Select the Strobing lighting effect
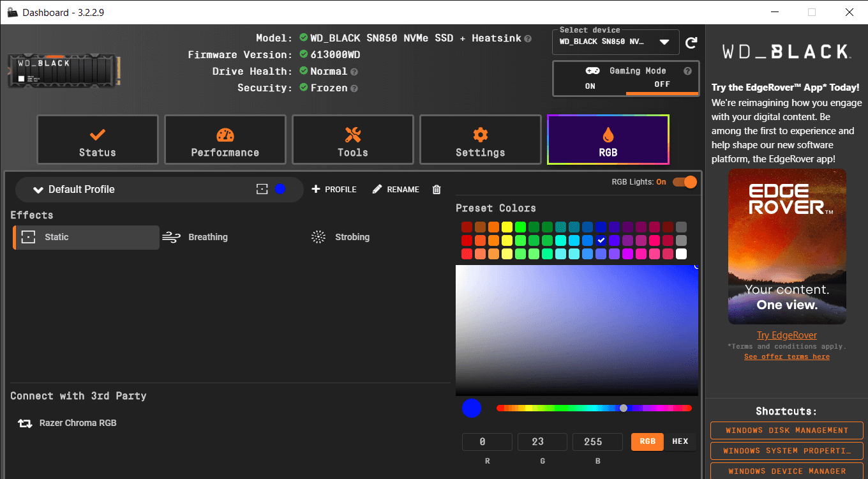The height and width of the screenshot is (479, 868). [x=340, y=237]
